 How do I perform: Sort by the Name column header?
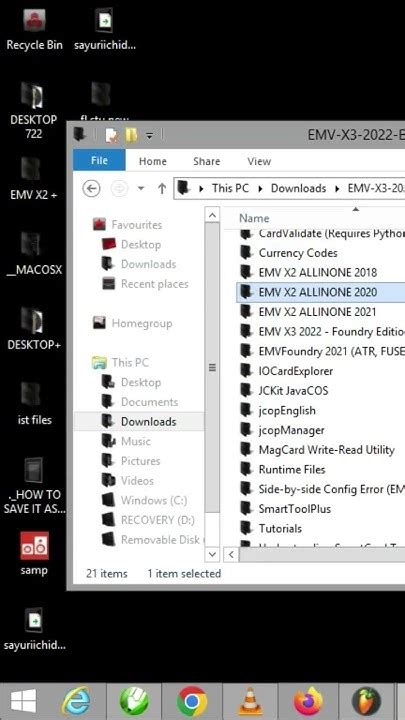pos(254,218)
